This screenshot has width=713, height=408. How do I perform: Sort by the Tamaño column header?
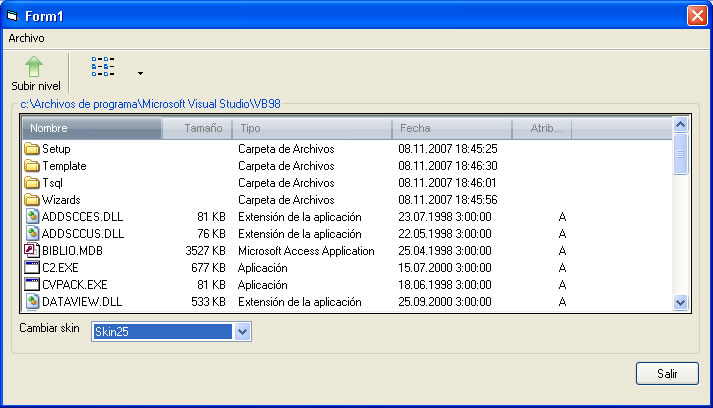click(x=197, y=129)
